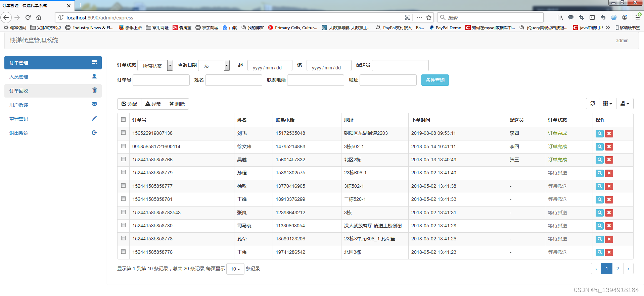Reload the browser page
The height and width of the screenshot is (296, 644).
click(x=28, y=17)
